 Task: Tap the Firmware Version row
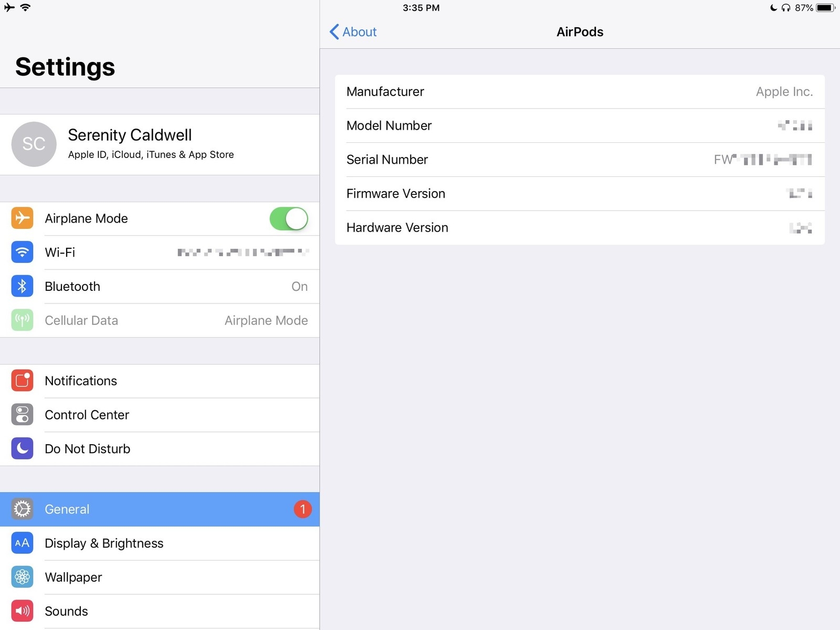[580, 194]
